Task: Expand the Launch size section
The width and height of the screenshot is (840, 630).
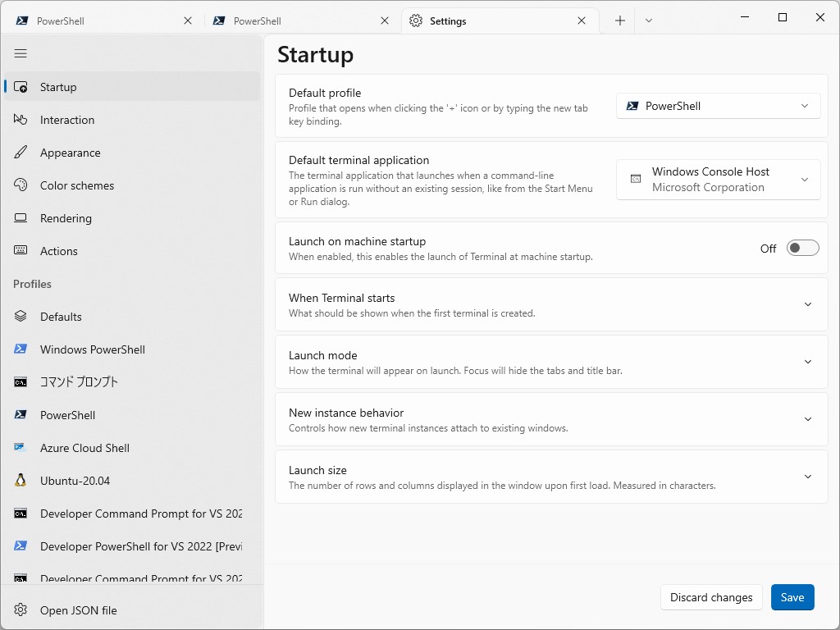Action: [x=807, y=477]
